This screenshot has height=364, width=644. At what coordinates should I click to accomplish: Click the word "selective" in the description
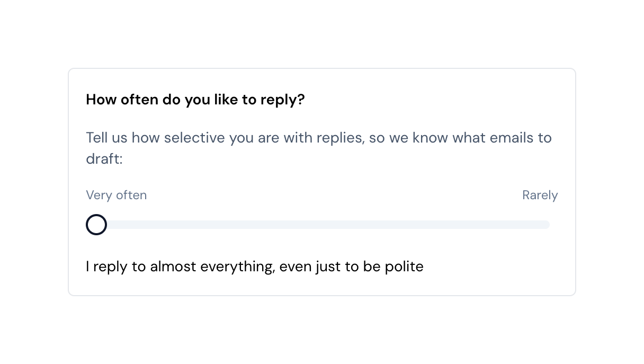(x=194, y=138)
